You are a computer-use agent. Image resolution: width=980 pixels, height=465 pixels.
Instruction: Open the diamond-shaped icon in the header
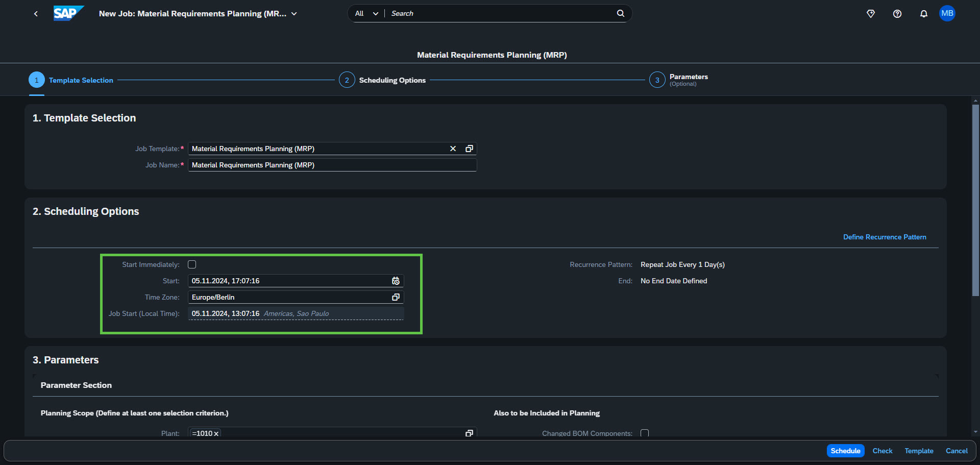click(x=871, y=14)
